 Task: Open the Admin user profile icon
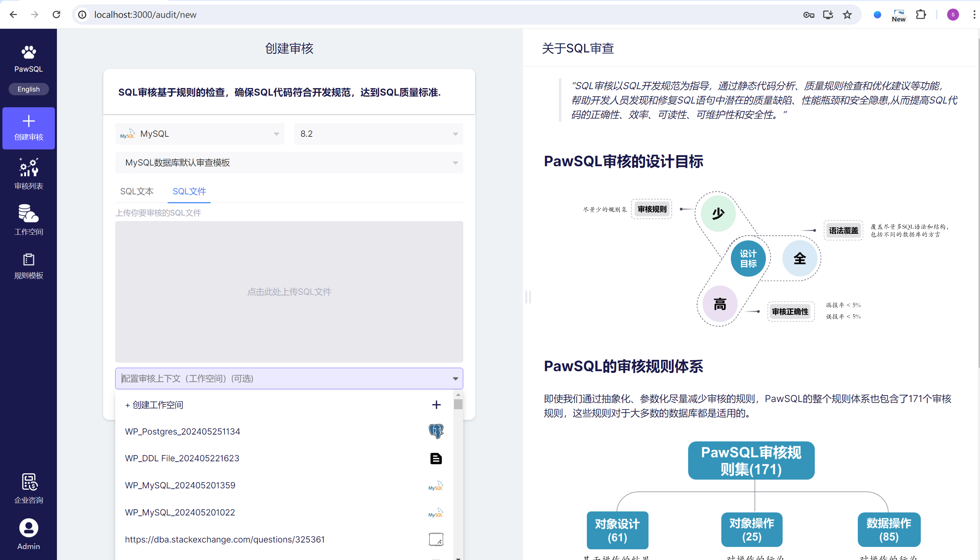point(28,528)
